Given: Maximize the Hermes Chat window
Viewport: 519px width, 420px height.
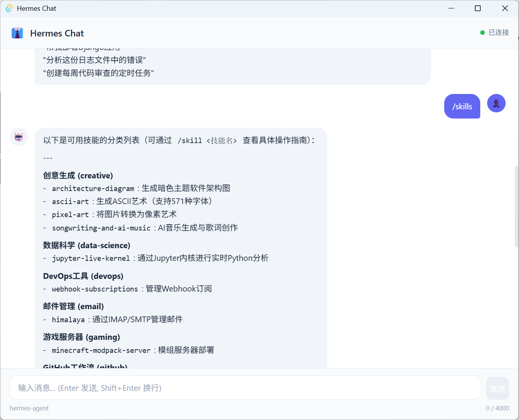Looking at the screenshot, I should [478, 8].
